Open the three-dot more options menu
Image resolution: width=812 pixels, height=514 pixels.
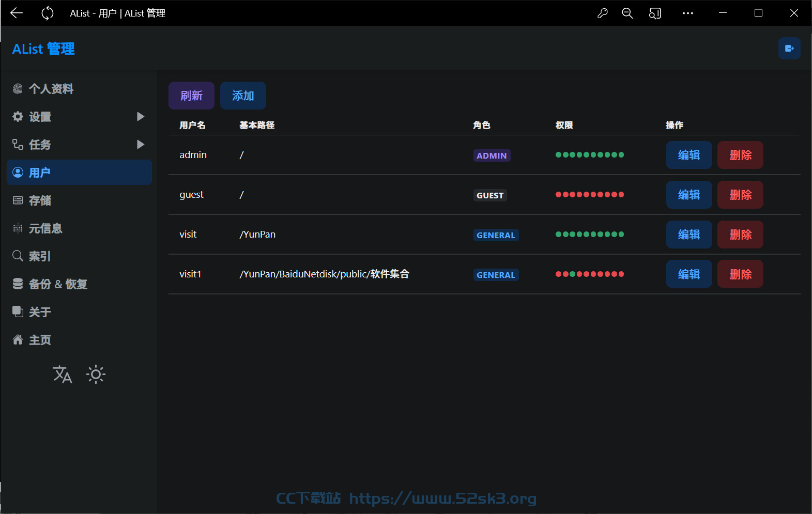click(x=688, y=13)
